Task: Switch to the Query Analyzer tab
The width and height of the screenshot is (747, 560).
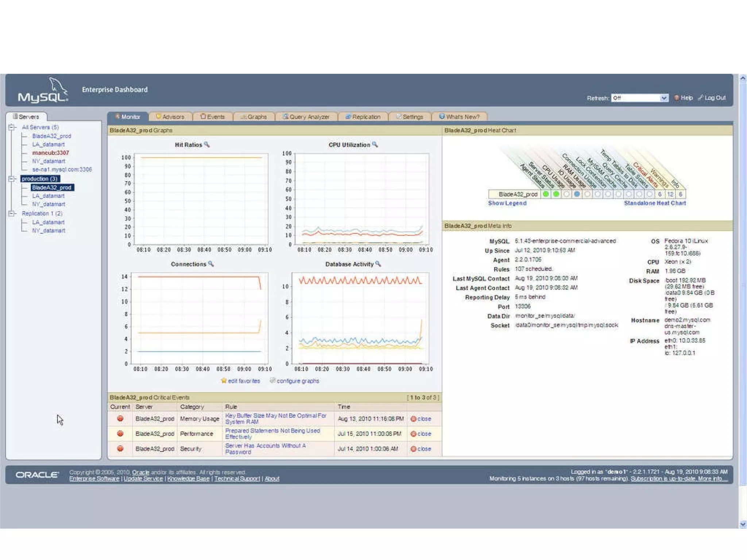Action: click(305, 117)
